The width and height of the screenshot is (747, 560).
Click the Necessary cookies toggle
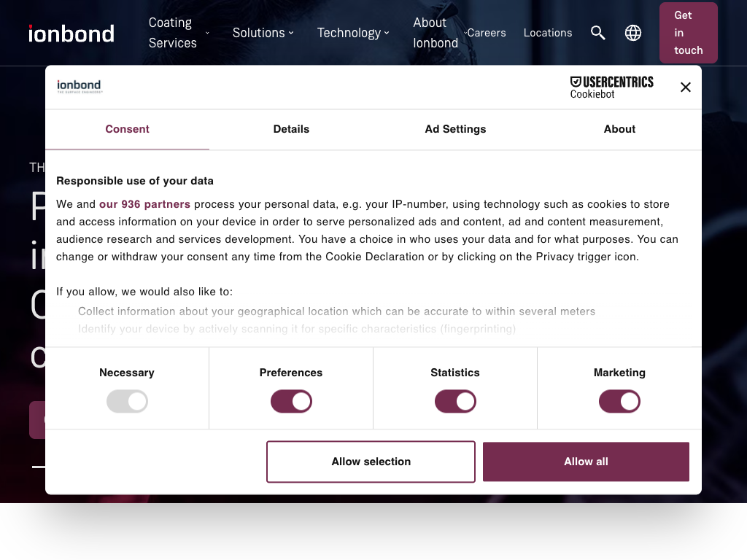coord(127,401)
